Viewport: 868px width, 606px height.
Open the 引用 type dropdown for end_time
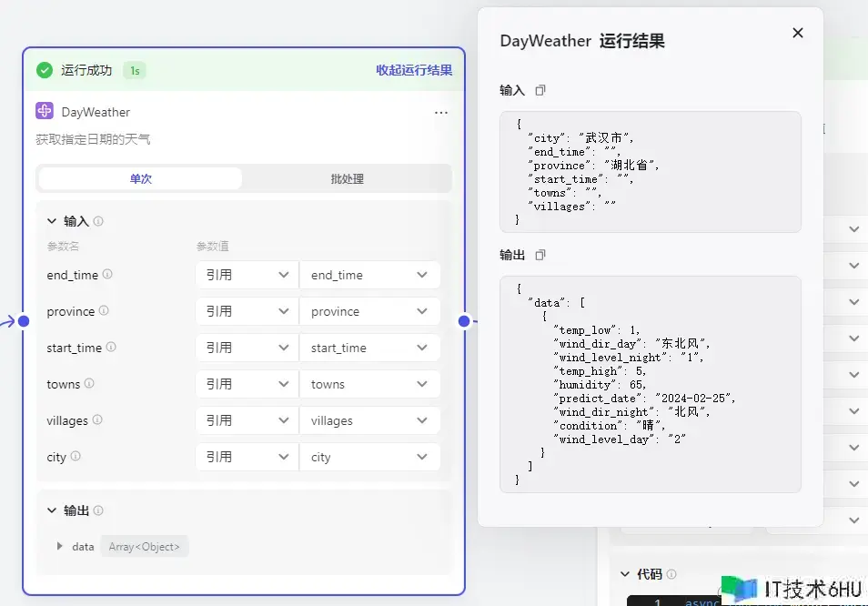pyautogui.click(x=247, y=275)
